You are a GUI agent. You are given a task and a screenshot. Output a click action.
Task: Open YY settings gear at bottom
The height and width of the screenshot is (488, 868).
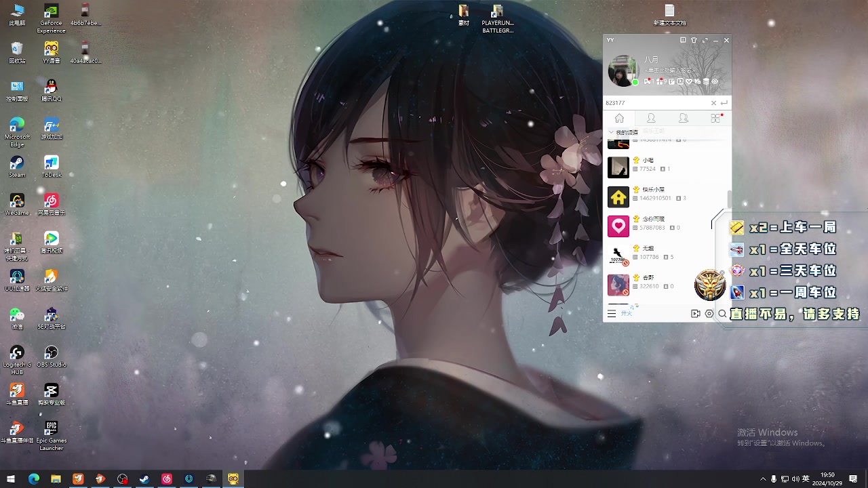(x=709, y=314)
